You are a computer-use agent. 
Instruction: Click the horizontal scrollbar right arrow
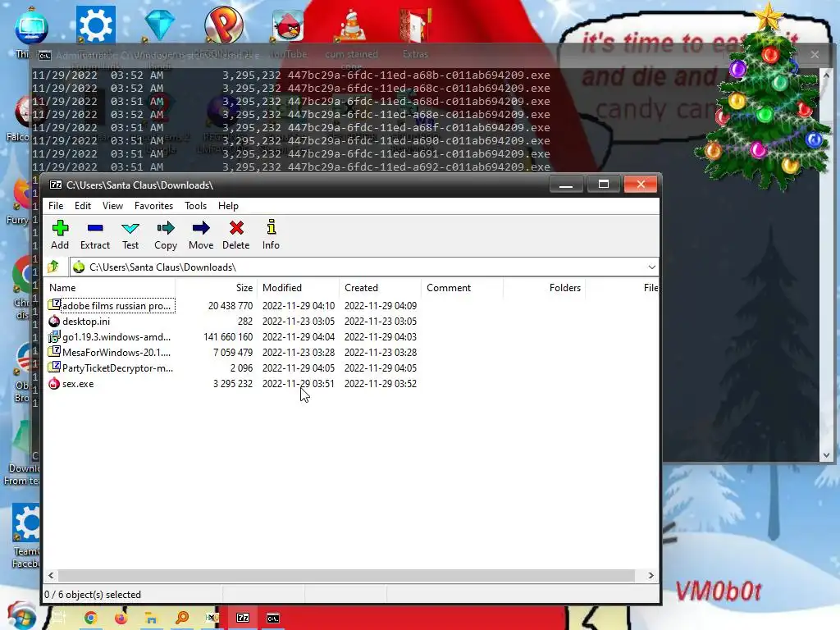pos(651,575)
